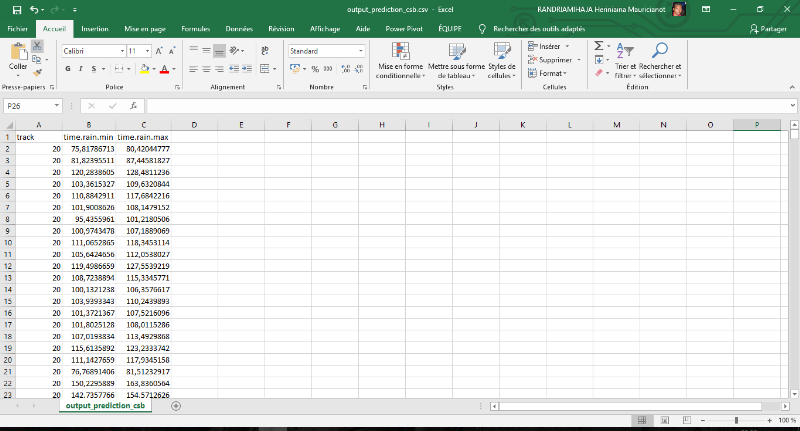This screenshot has width=800, height=431.
Task: Click the AutoSum sigma icon
Action: tap(599, 46)
